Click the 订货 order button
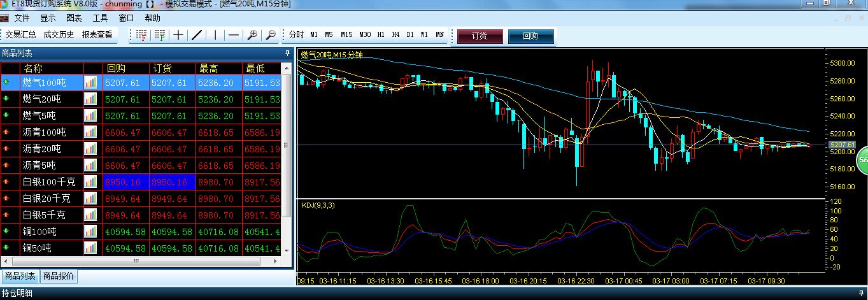This screenshot has height=300, width=868. (x=480, y=36)
